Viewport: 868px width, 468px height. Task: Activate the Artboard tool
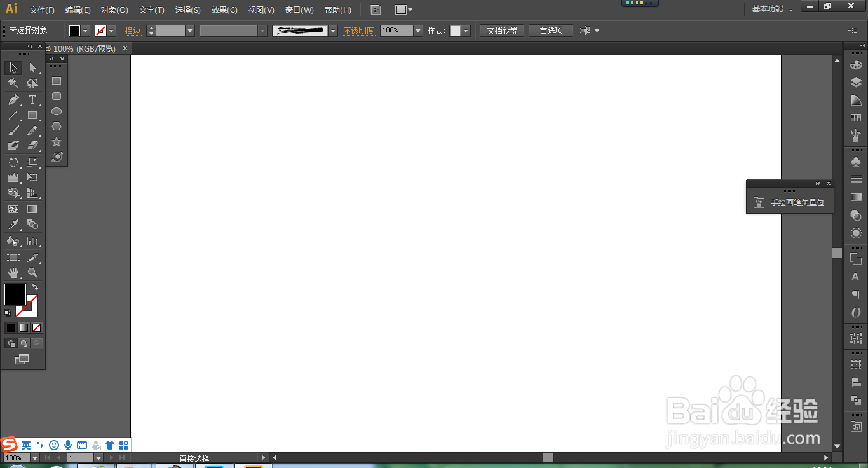[x=13, y=258]
